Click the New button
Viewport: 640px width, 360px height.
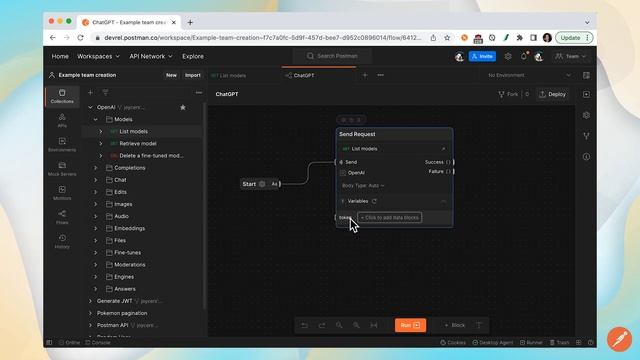point(171,75)
